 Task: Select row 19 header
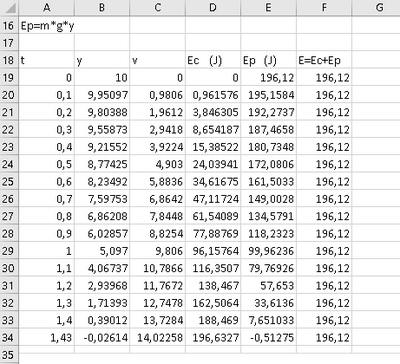click(x=9, y=78)
